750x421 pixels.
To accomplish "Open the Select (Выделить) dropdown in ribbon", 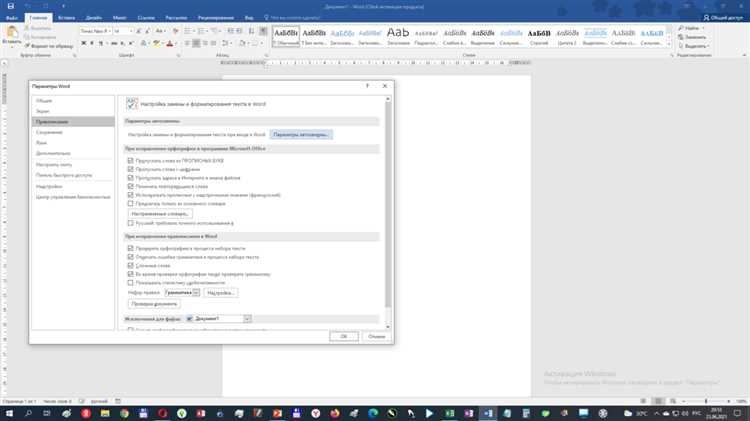I will point(694,46).
